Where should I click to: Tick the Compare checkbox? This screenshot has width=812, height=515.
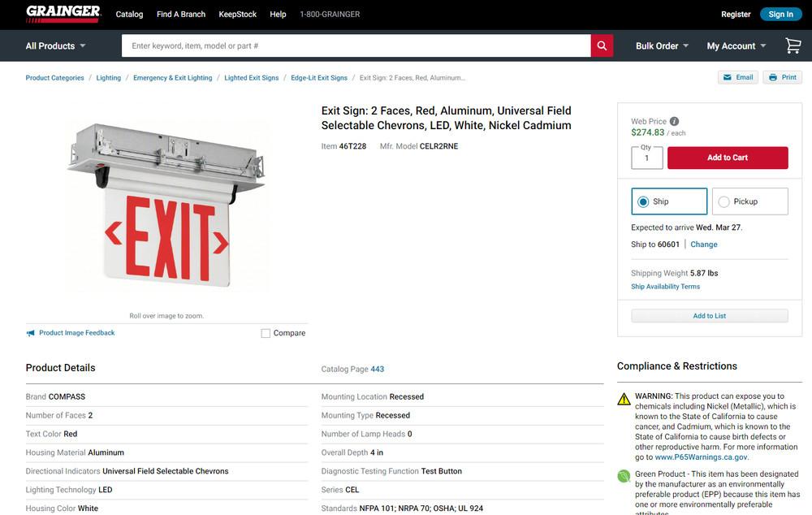(266, 333)
